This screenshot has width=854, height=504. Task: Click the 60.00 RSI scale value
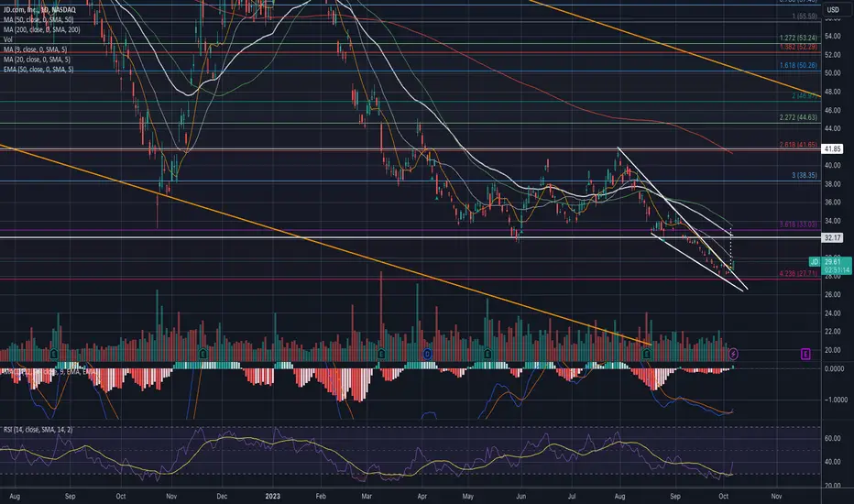(832, 438)
